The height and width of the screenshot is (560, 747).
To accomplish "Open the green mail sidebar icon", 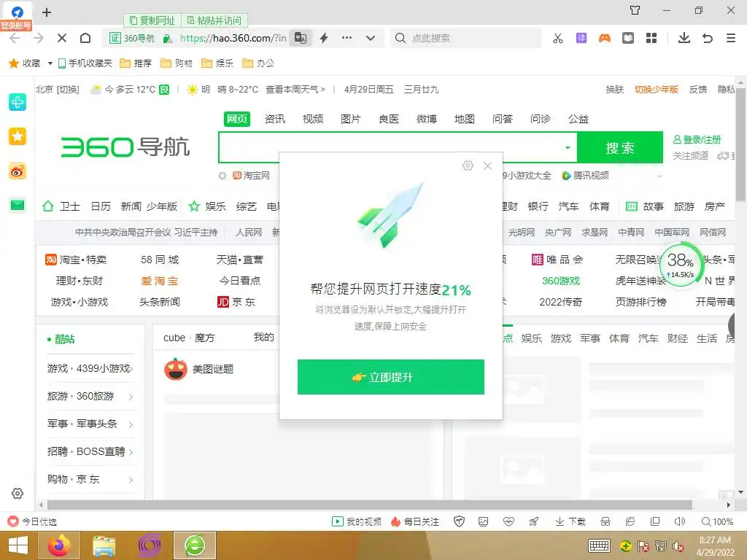I will click(x=18, y=205).
